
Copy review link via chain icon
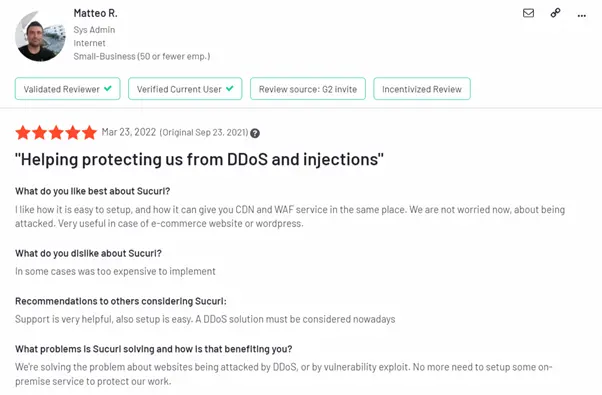555,13
